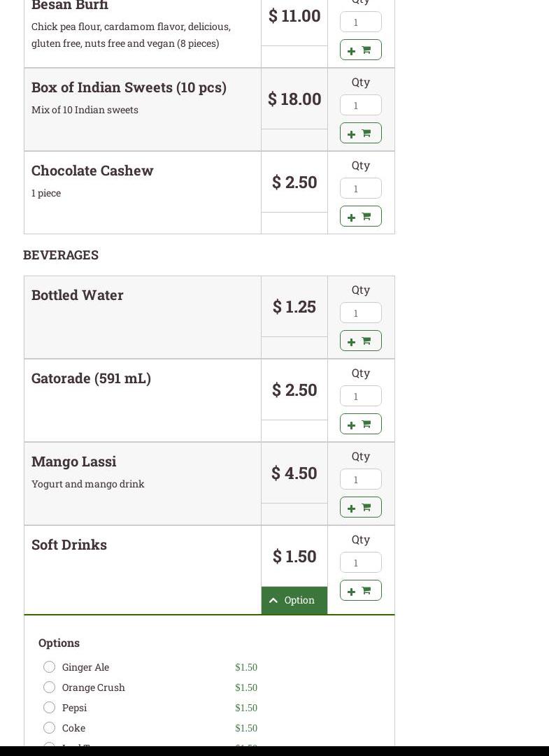The height and width of the screenshot is (756, 549).
Task: Click the Soft Drinks quantity field
Action: (x=360, y=563)
